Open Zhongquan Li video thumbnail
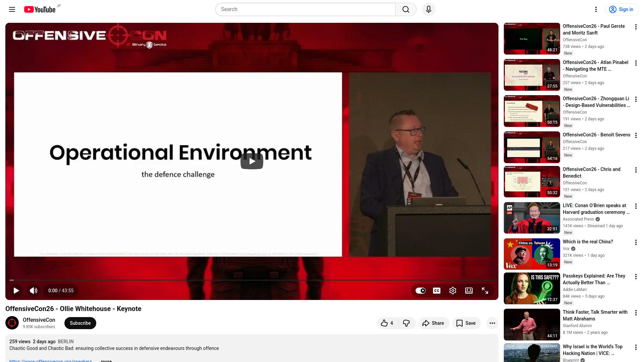Viewport: 644px width, 362px height. (x=532, y=111)
